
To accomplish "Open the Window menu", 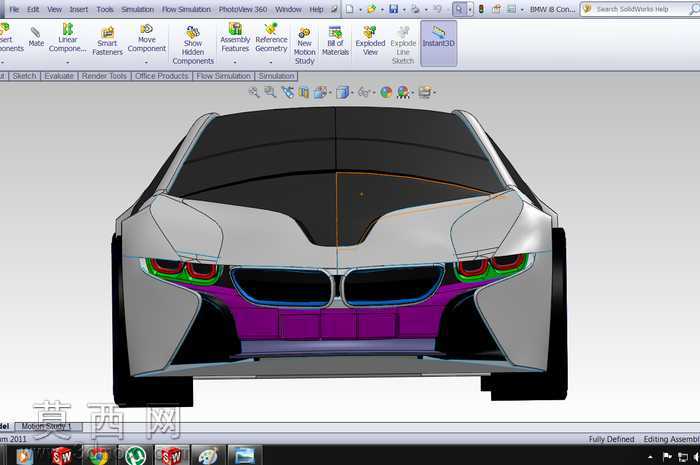I will click(x=288, y=9).
